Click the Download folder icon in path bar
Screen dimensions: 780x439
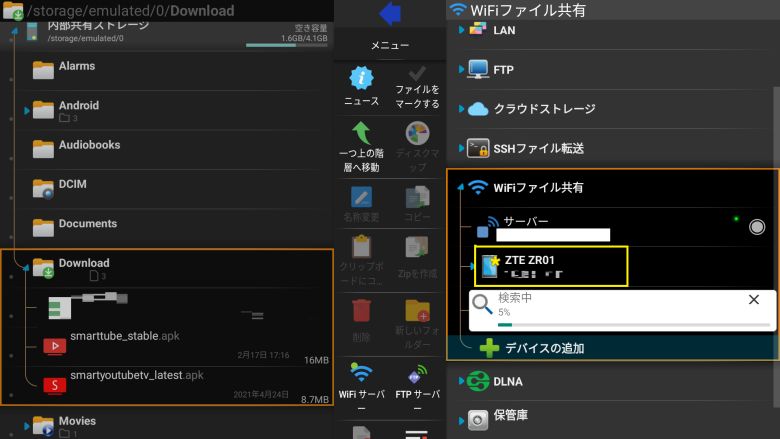pyautogui.click(x=12, y=10)
